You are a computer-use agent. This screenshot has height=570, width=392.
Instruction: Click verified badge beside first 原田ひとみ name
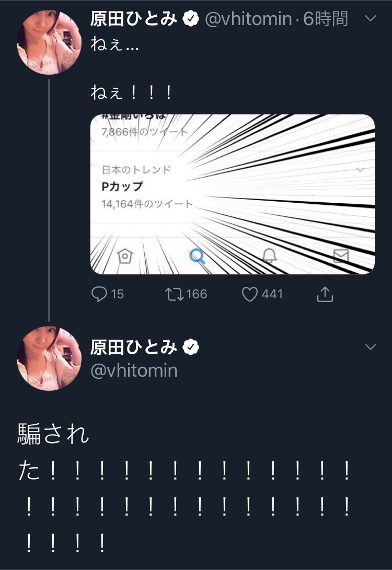pos(192,19)
